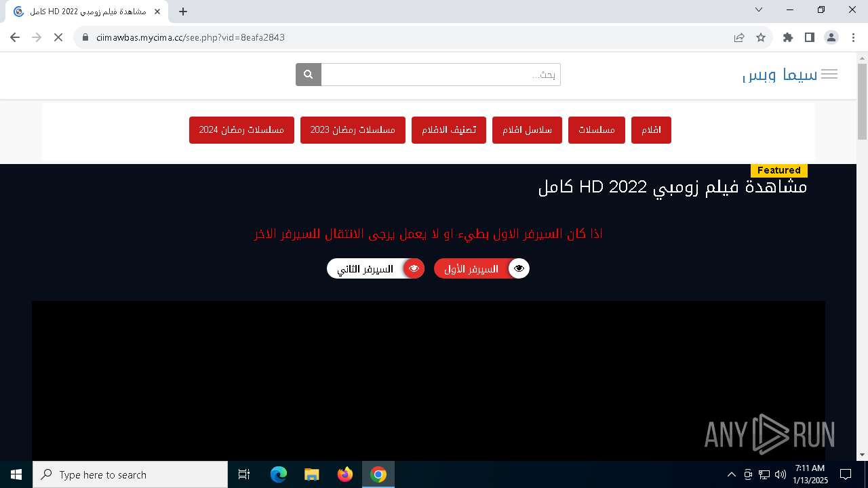Close the current مشاهدة فيلم زومبي tab
868x488 pixels.
coord(157,12)
